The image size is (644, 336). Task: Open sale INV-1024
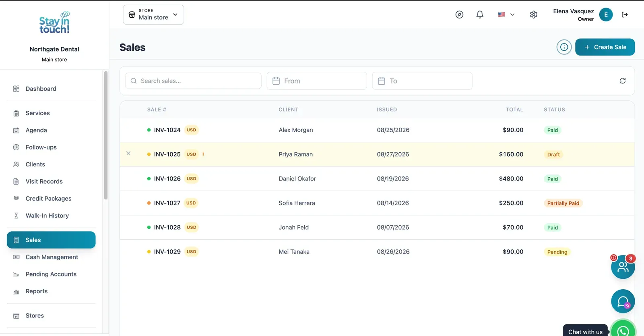pyautogui.click(x=167, y=130)
